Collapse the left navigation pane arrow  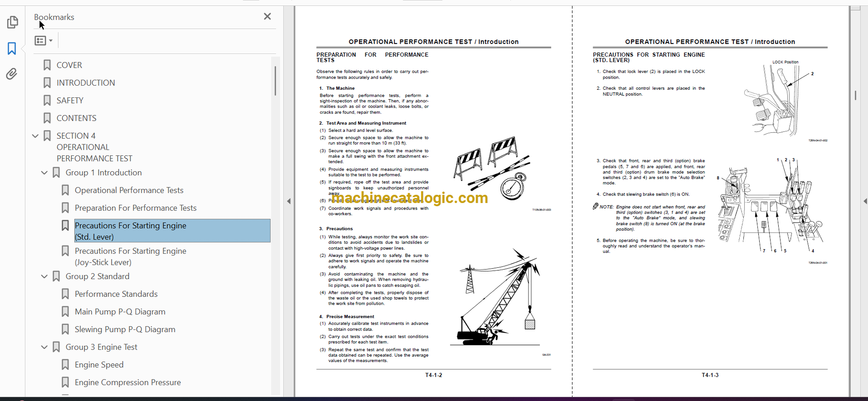(289, 201)
